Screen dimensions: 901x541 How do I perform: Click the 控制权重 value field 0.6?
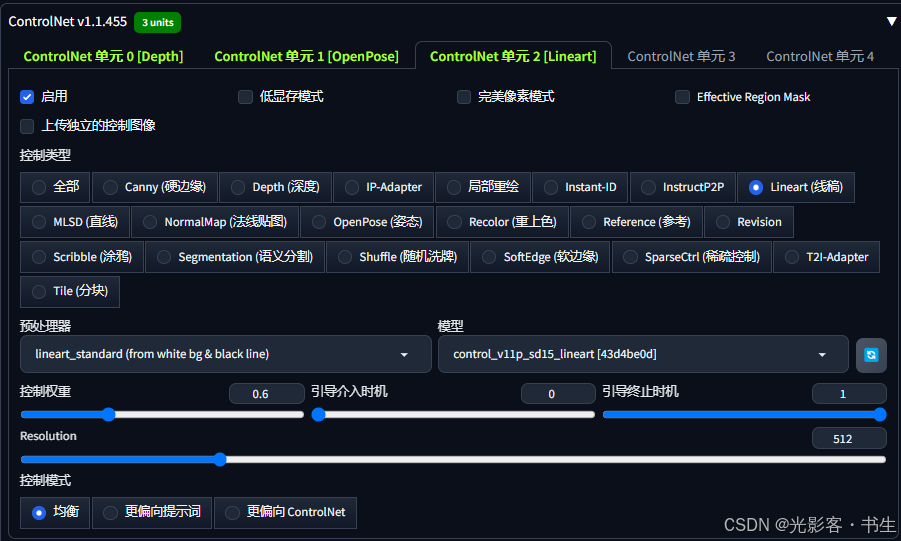(x=267, y=394)
